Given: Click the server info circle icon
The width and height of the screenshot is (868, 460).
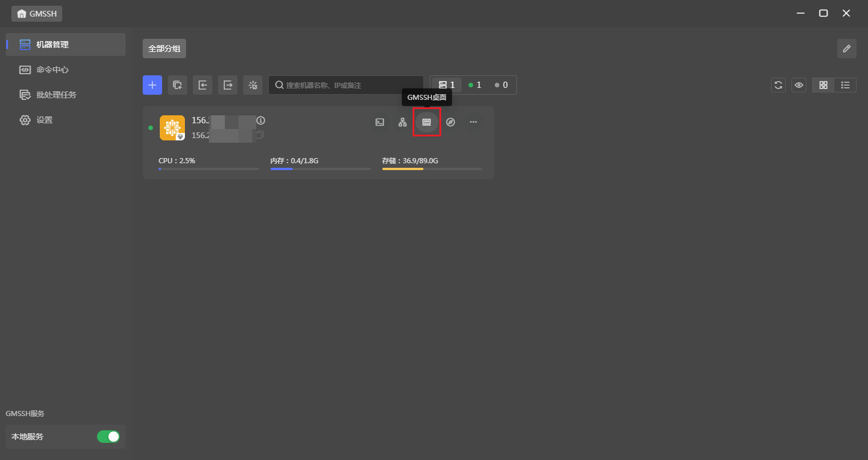Looking at the screenshot, I should (261, 120).
